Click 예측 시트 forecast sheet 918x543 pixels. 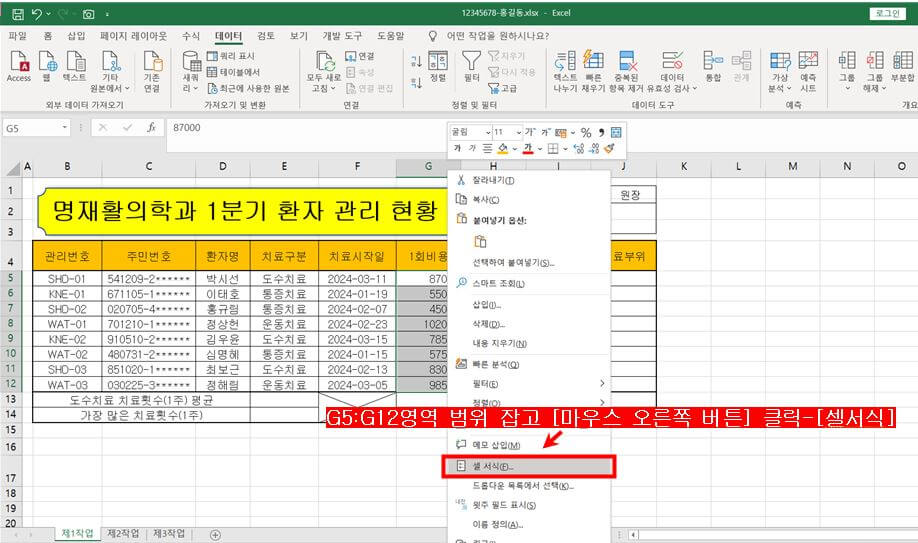(x=808, y=71)
